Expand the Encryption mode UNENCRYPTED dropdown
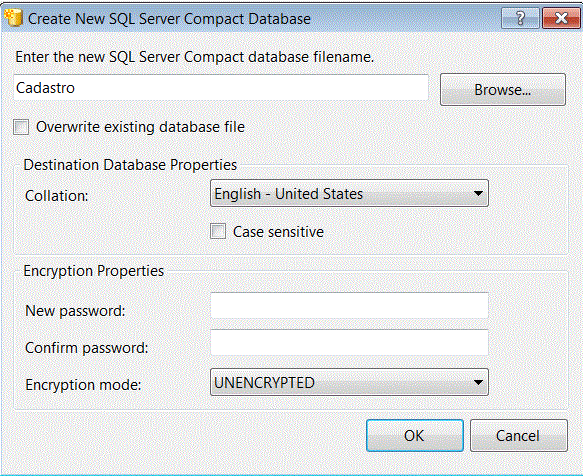The width and height of the screenshot is (583, 476). (x=349, y=382)
